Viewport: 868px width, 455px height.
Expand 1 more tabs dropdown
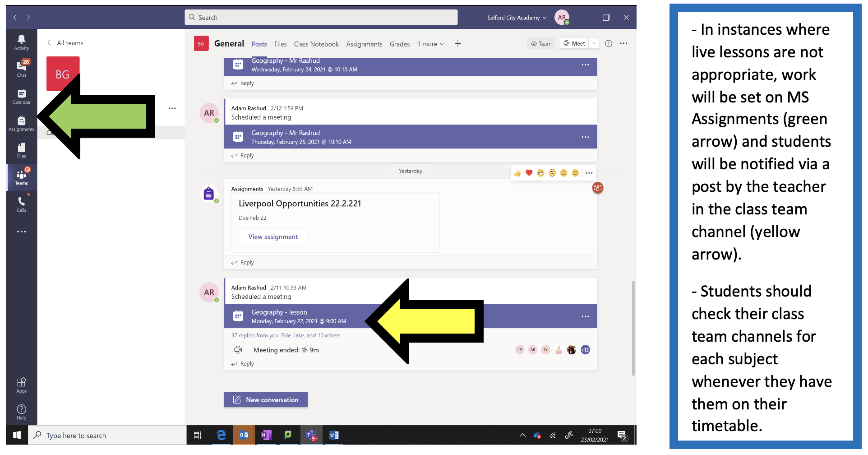coord(431,44)
